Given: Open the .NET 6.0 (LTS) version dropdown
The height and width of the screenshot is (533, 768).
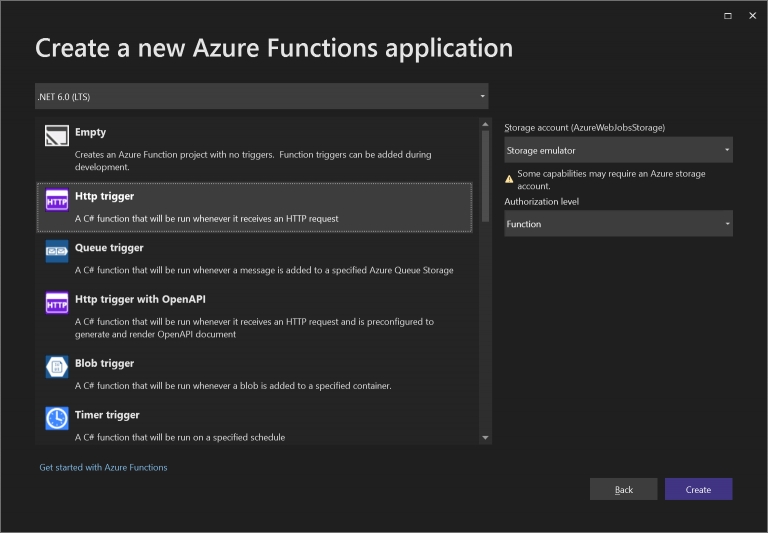Looking at the screenshot, I should (x=262, y=97).
